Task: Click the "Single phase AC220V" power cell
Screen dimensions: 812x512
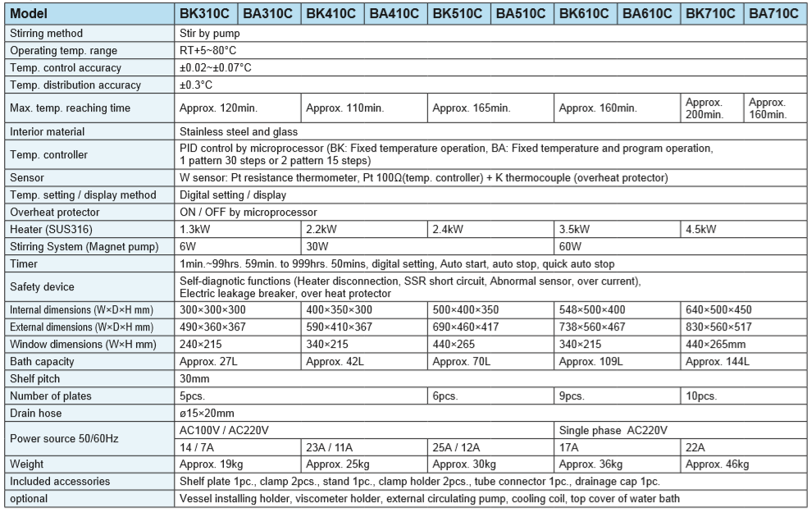Action: [611, 429]
